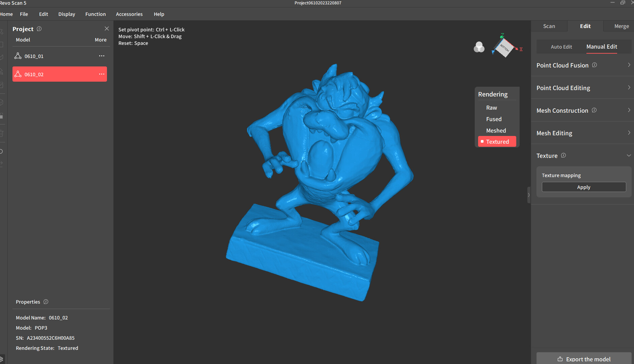Open the Edit menu in menu bar
Image resolution: width=634 pixels, height=364 pixels.
(44, 14)
